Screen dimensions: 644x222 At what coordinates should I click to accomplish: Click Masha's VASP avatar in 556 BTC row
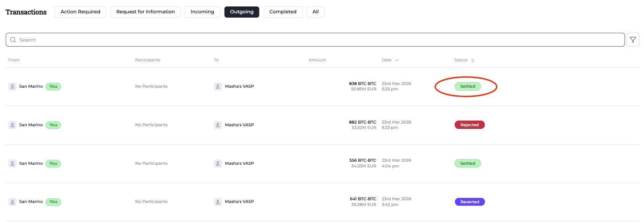pyautogui.click(x=218, y=164)
